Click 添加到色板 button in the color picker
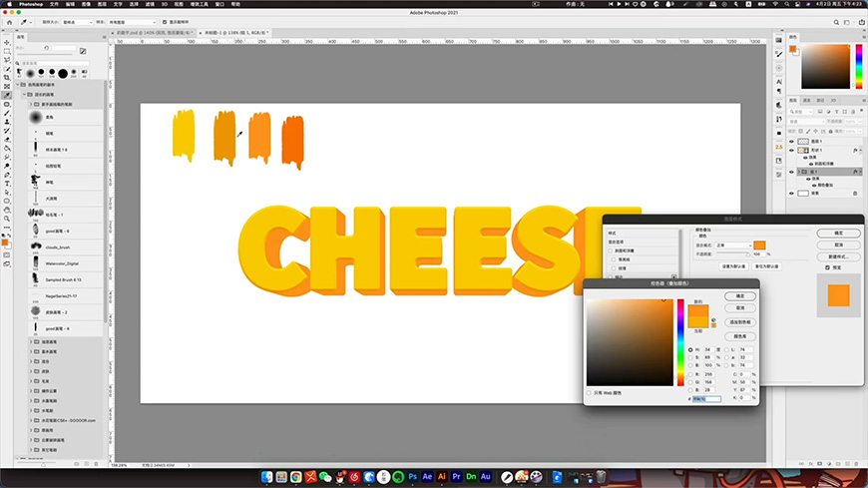 tap(739, 322)
